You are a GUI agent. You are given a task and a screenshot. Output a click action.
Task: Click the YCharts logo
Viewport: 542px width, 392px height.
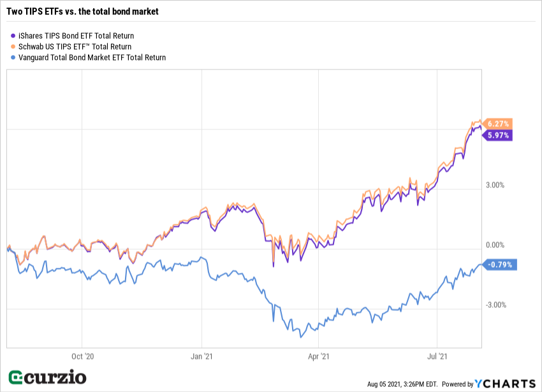pos(506,384)
